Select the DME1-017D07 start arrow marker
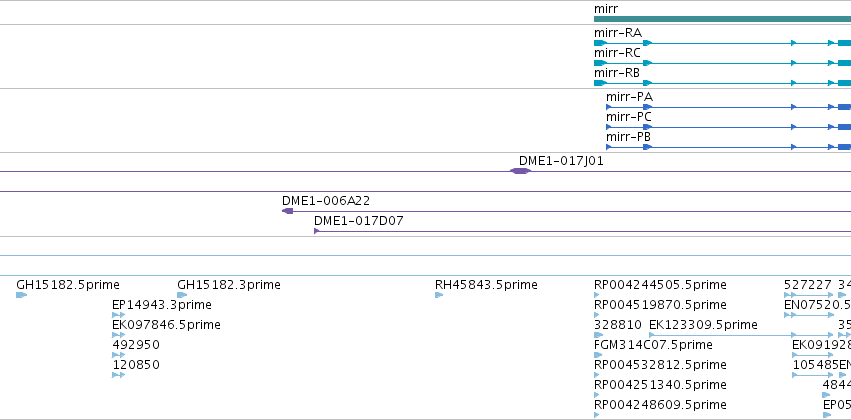 click(317, 231)
